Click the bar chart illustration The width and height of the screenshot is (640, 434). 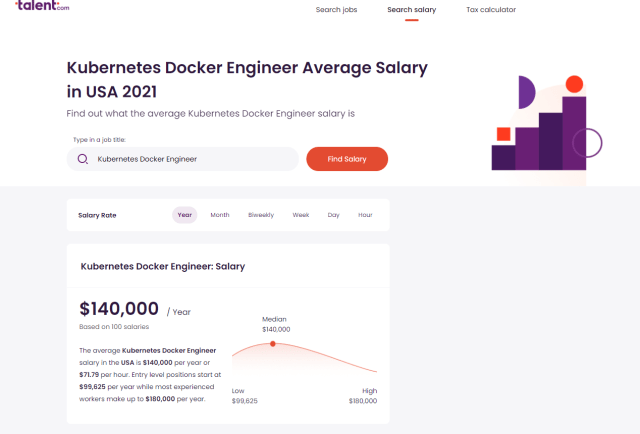[546, 123]
